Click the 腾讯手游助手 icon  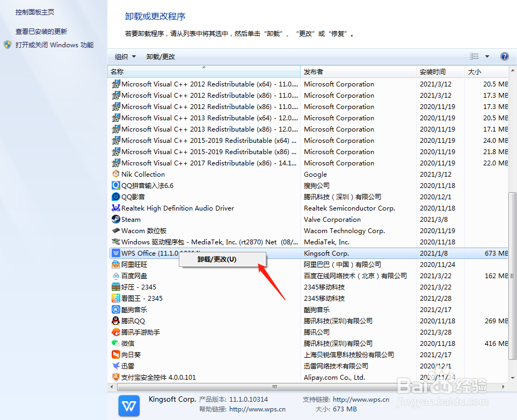coord(116,332)
